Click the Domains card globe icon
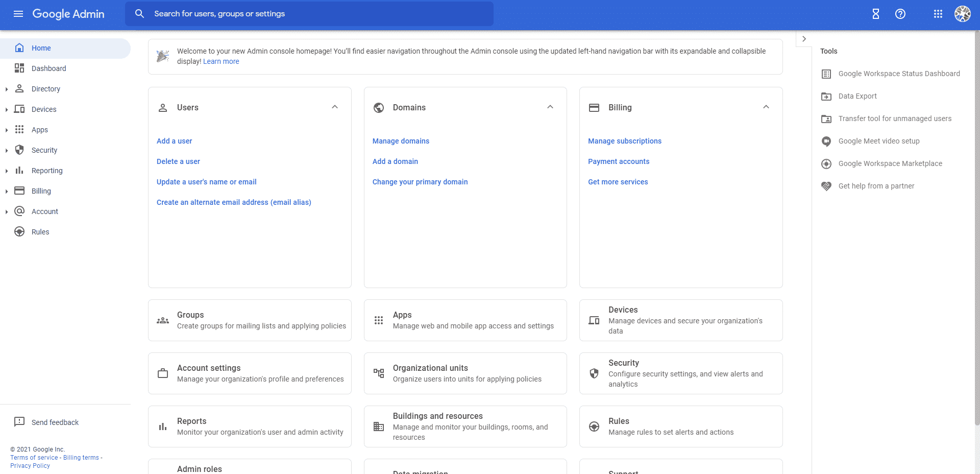Screen dimensions: 980x474 click(x=379, y=108)
